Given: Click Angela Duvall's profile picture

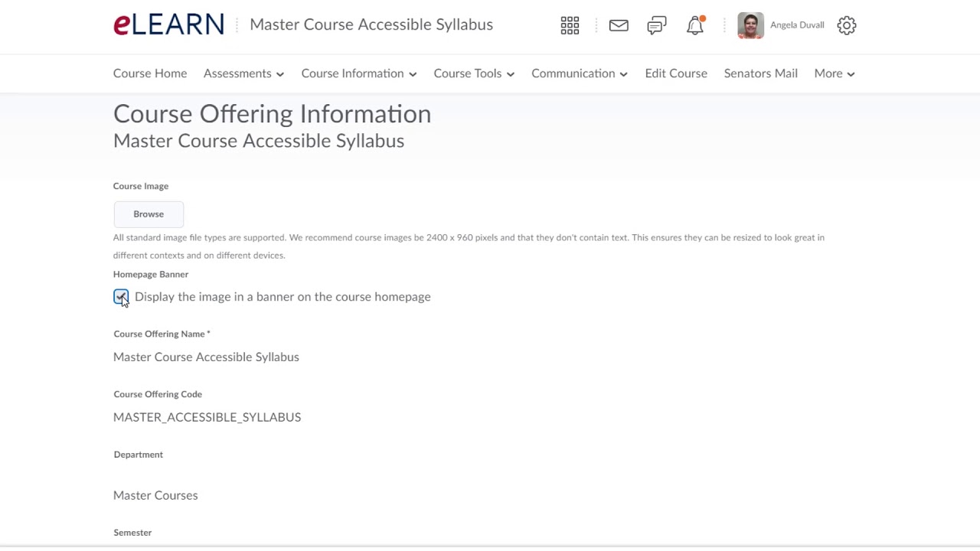Looking at the screenshot, I should tap(750, 25).
